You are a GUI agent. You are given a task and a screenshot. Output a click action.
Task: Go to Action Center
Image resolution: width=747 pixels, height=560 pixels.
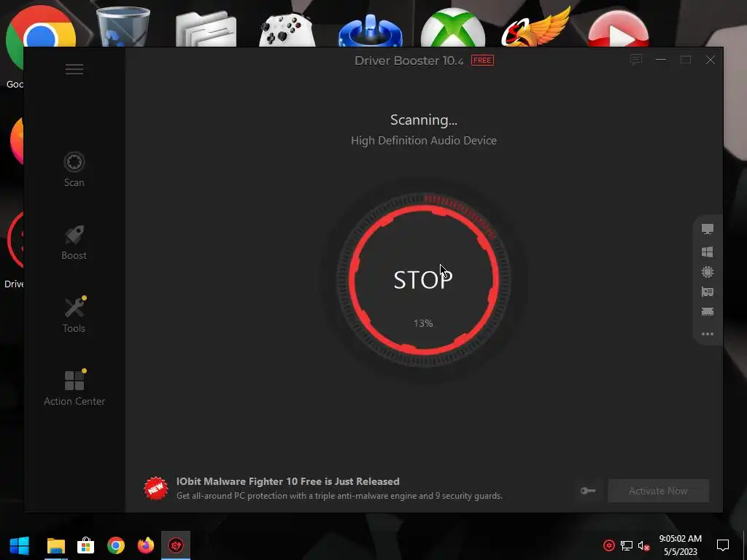point(74,388)
